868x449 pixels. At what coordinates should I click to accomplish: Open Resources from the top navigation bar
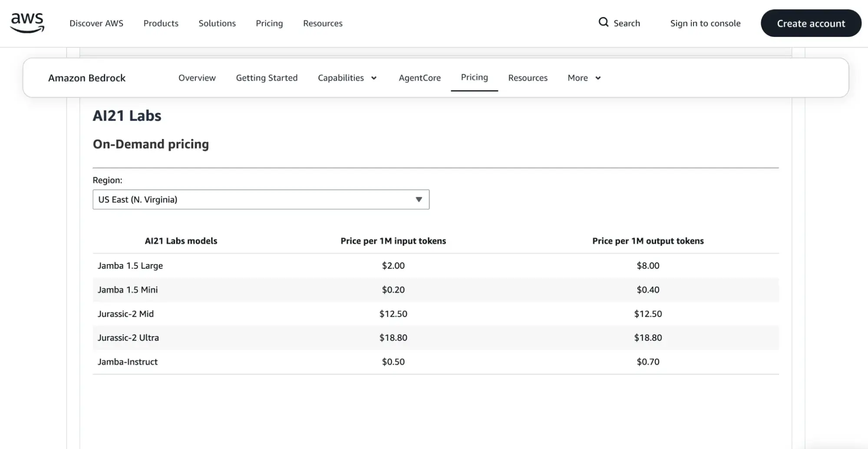tap(322, 23)
